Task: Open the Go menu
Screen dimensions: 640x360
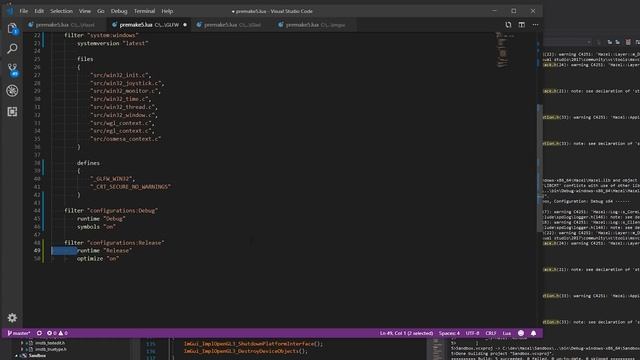Action: tap(100, 11)
